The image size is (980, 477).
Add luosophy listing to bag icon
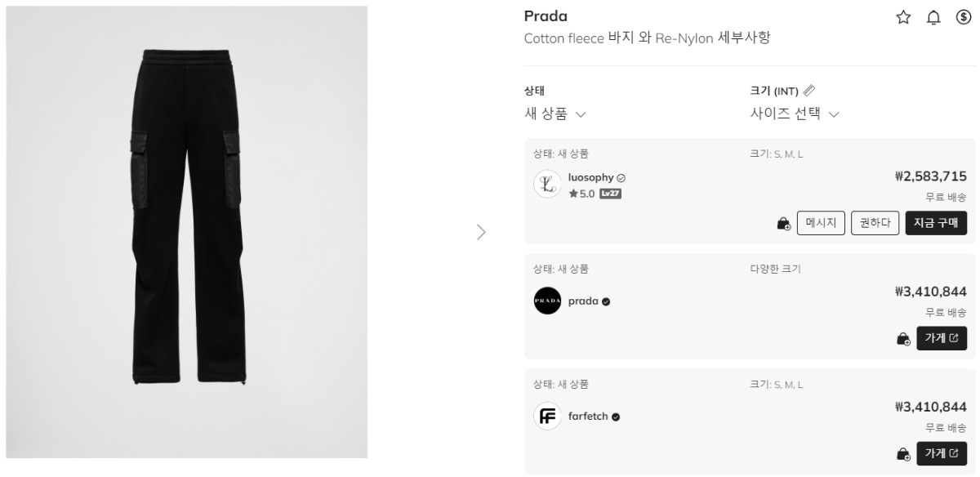[x=783, y=223]
